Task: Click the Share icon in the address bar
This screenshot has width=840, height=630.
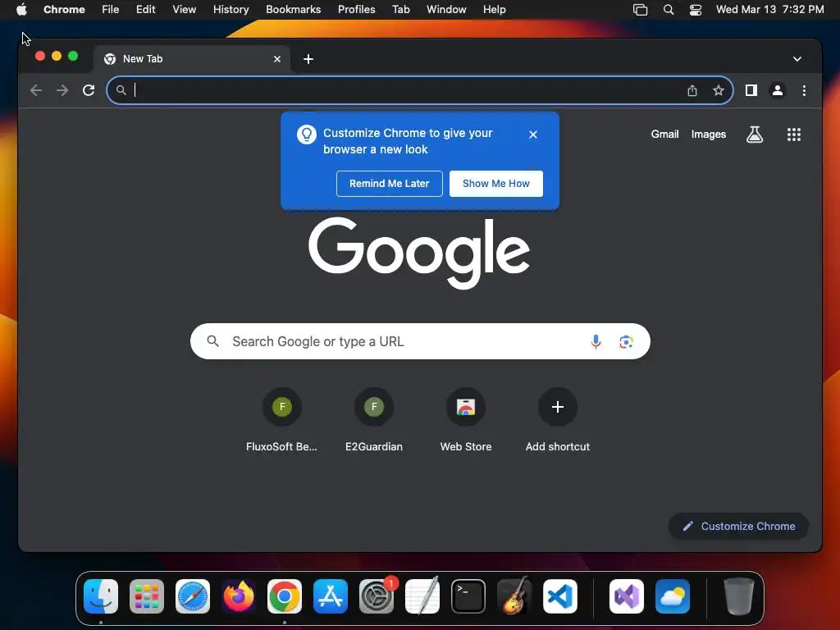Action: (692, 90)
